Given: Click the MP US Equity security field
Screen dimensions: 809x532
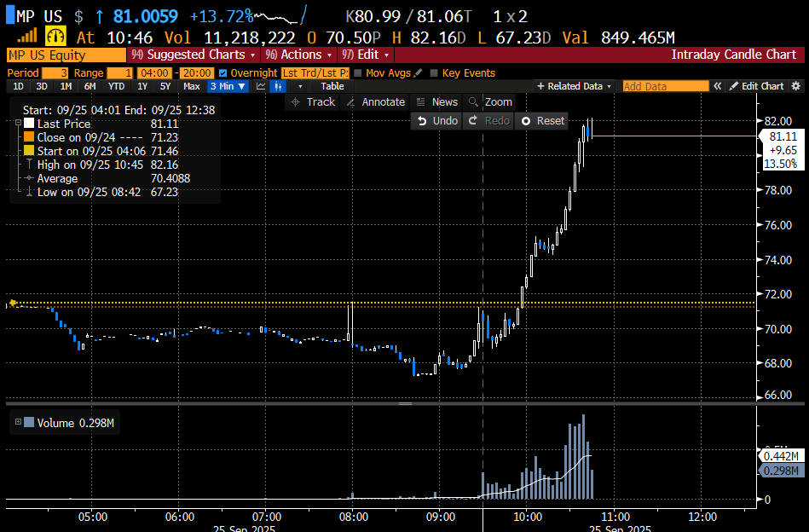Looking at the screenshot, I should pos(66,55).
